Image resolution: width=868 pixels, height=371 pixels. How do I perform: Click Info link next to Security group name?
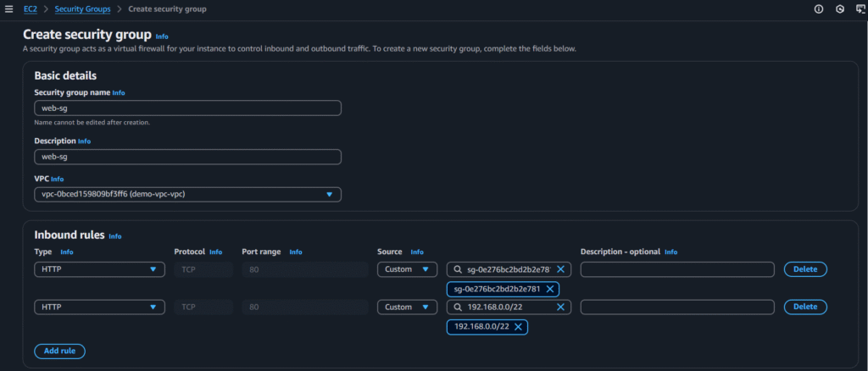pyautogui.click(x=119, y=93)
